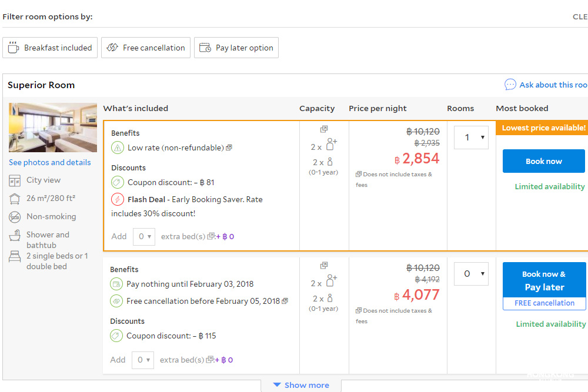Click the extra bed info icon in second row
Viewport: 588px width, 392px height.
(x=211, y=360)
